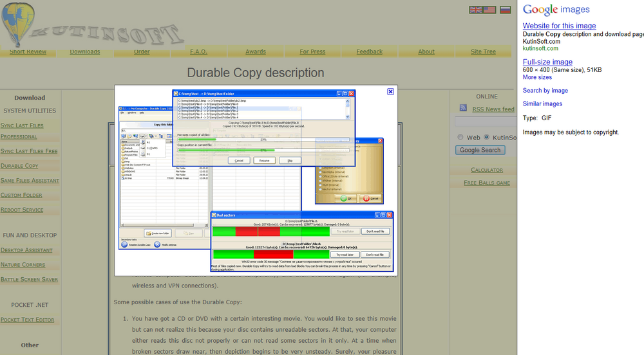Click the POCKET .NET sidebar heading
Screen dimensions: 644x355
tap(30, 305)
